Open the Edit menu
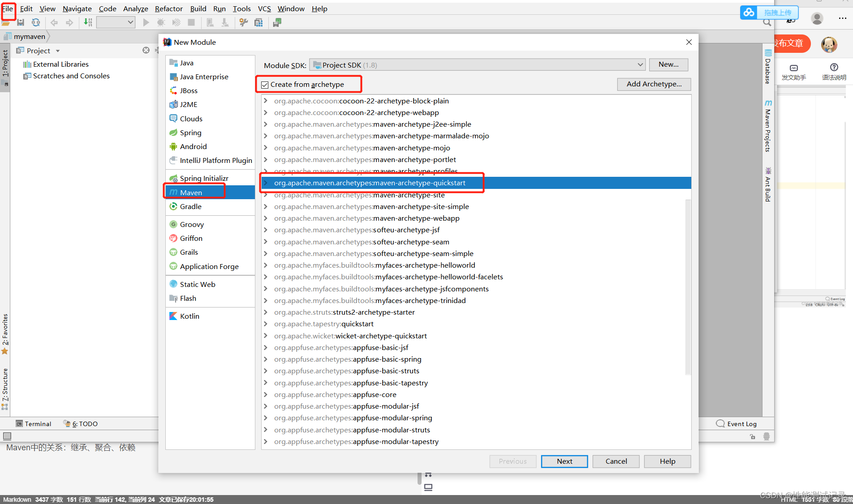 pos(26,9)
